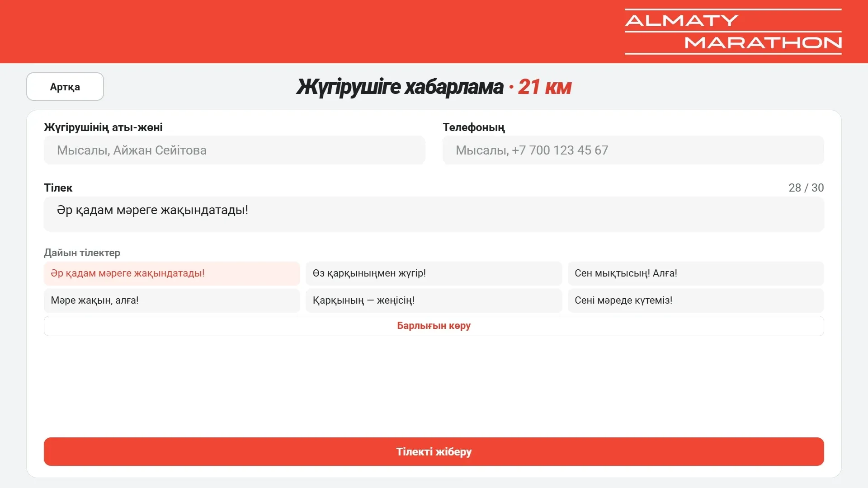Click the 21 км distance text
The height and width of the screenshot is (488, 868).
click(x=545, y=87)
